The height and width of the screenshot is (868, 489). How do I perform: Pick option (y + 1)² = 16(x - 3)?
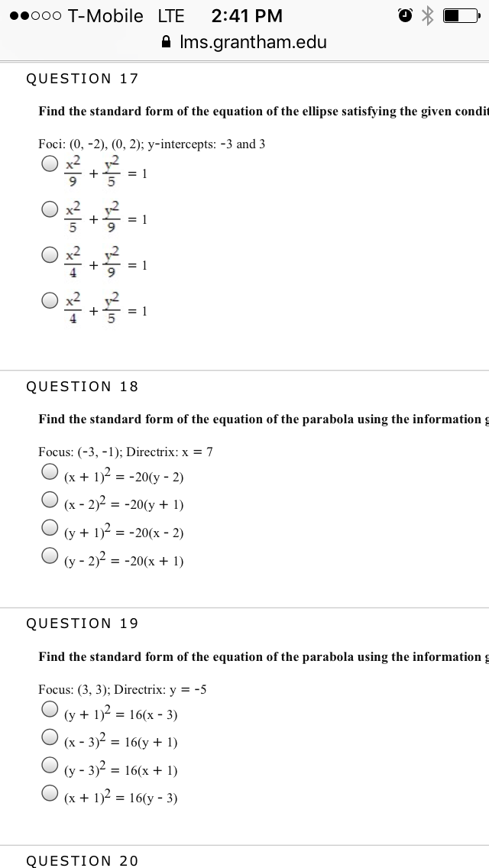[50, 708]
